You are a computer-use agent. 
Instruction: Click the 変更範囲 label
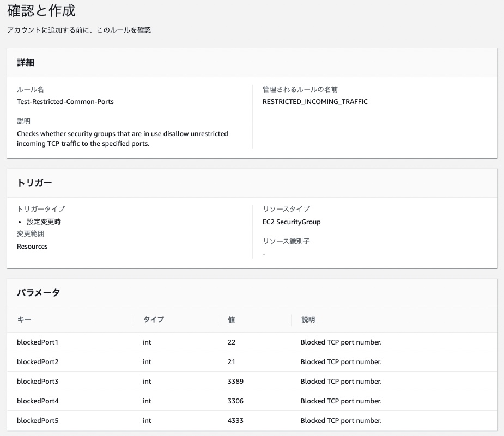(31, 234)
